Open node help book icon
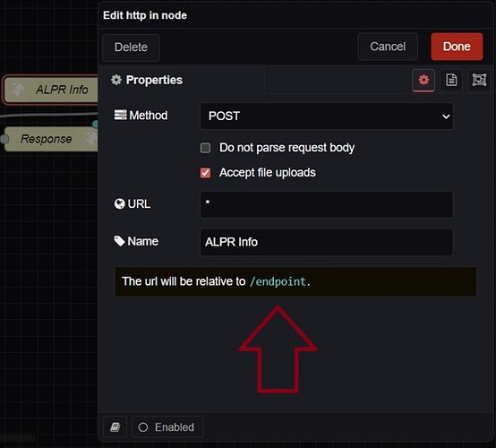Screen dimensions: 496x448 (x=115, y=427)
